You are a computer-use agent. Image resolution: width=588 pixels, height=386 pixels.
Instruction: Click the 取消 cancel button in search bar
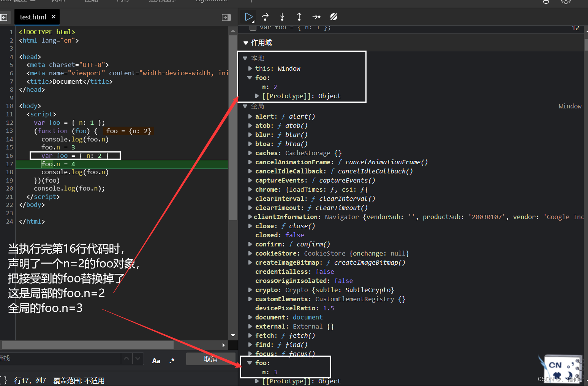tap(210, 359)
